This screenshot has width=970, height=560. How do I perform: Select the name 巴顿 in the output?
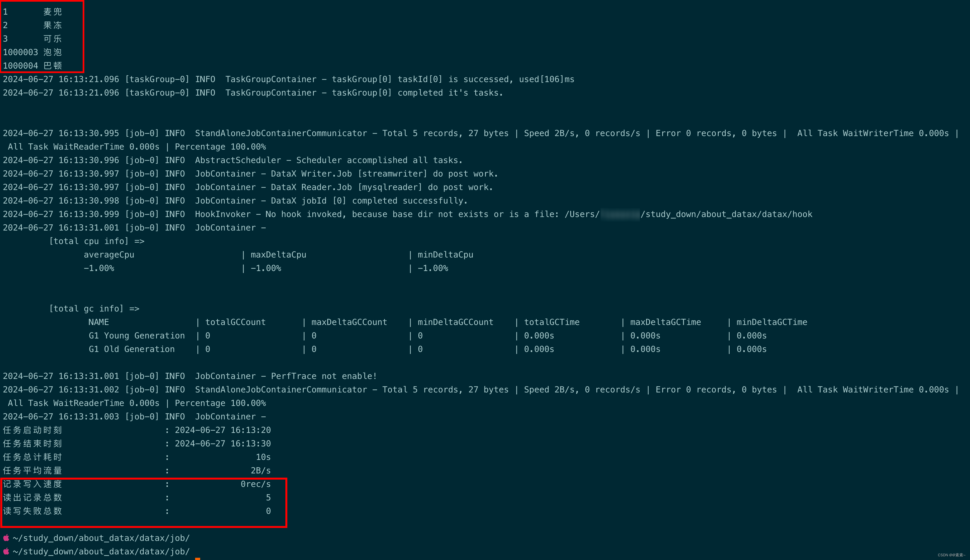53,66
